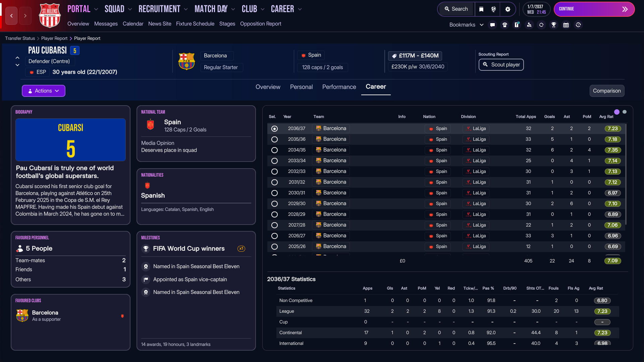Select the 2035/36 season radio button
644x362 pixels.
point(274,139)
